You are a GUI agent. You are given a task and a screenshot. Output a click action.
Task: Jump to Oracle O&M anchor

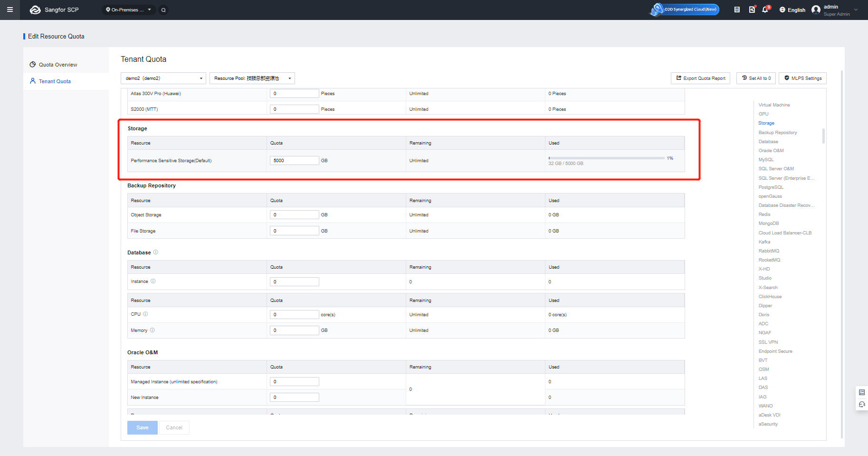pos(771,151)
